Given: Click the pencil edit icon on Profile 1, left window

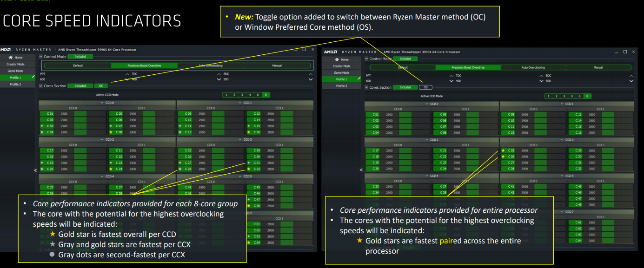Looking at the screenshot, I should 33,78.
